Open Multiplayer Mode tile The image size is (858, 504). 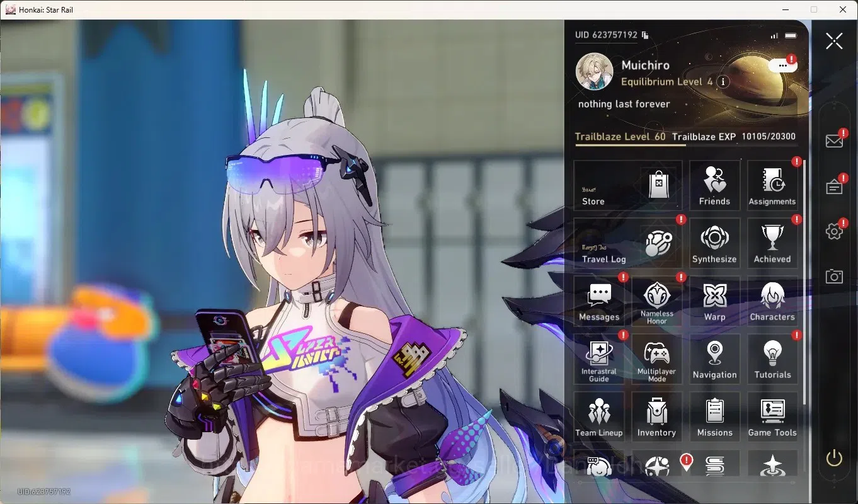(x=657, y=359)
